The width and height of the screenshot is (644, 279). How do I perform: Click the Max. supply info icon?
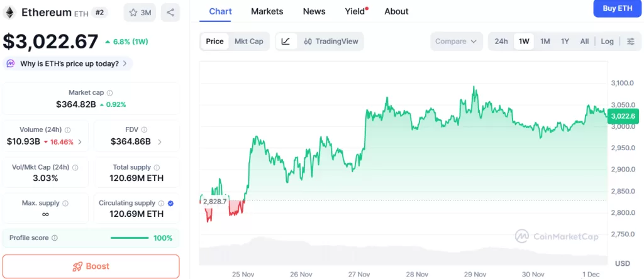click(65, 204)
